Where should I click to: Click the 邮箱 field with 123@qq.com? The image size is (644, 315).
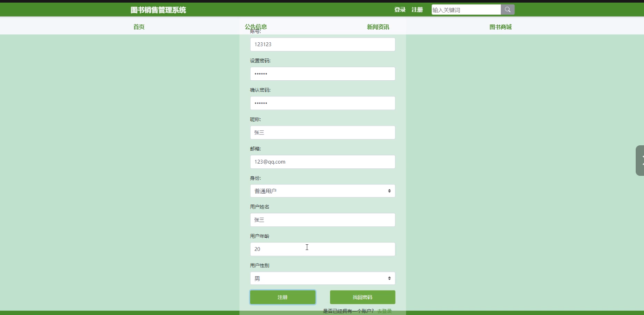tap(323, 162)
